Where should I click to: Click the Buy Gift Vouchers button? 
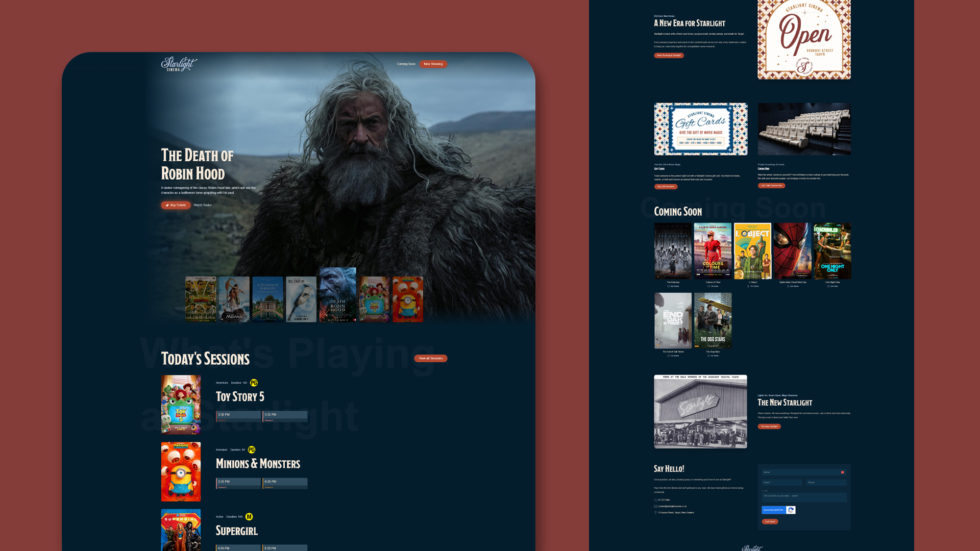[666, 187]
